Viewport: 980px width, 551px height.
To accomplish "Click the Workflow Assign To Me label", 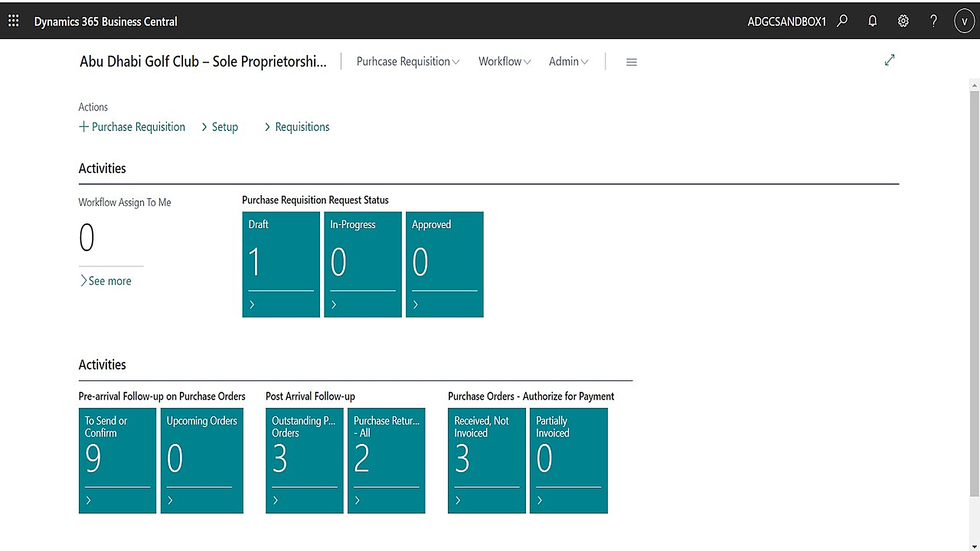I will 125,202.
